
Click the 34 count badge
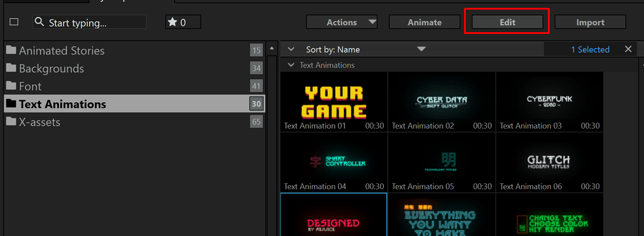[257, 68]
